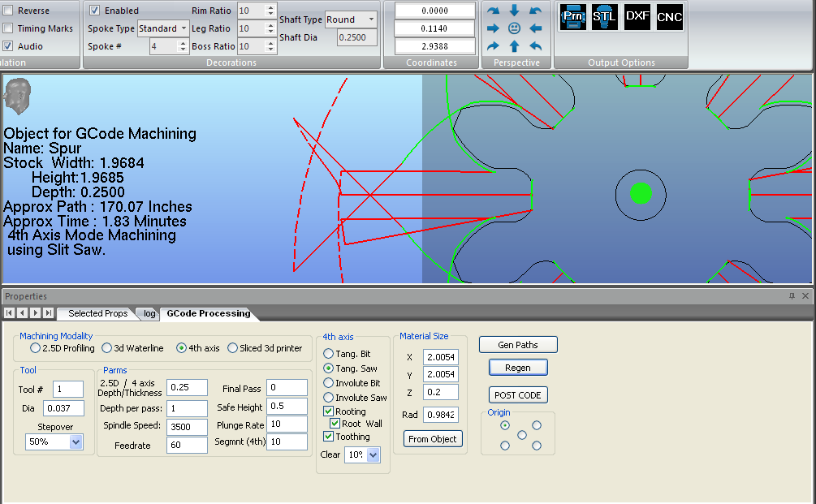
Task: Export the model using the STL icon
Action: pyautogui.click(x=604, y=17)
